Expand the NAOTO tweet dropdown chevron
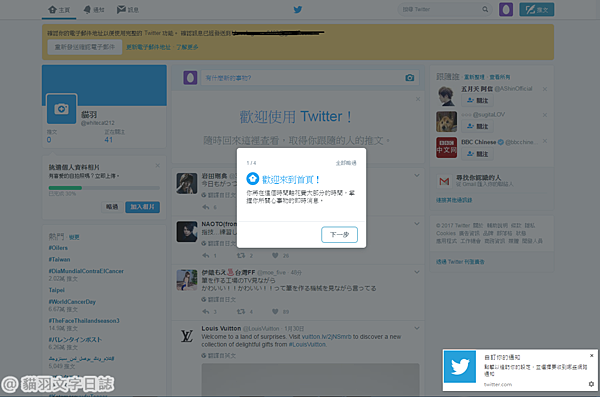This screenshot has width=600, height=397. [417, 224]
